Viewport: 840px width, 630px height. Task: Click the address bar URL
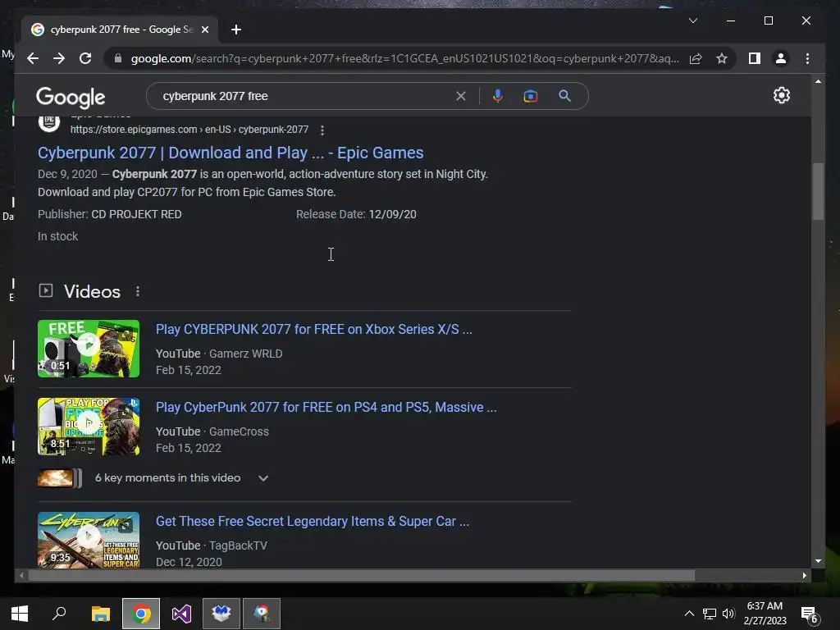click(404, 58)
